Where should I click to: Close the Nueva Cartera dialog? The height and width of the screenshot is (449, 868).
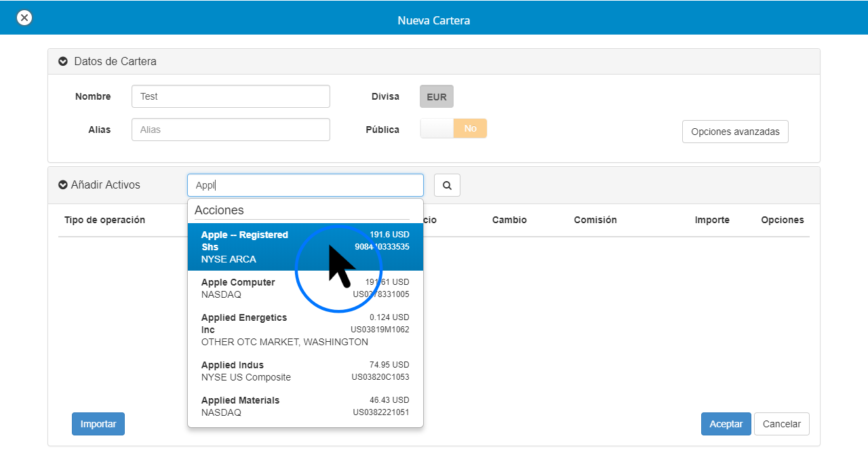click(24, 18)
